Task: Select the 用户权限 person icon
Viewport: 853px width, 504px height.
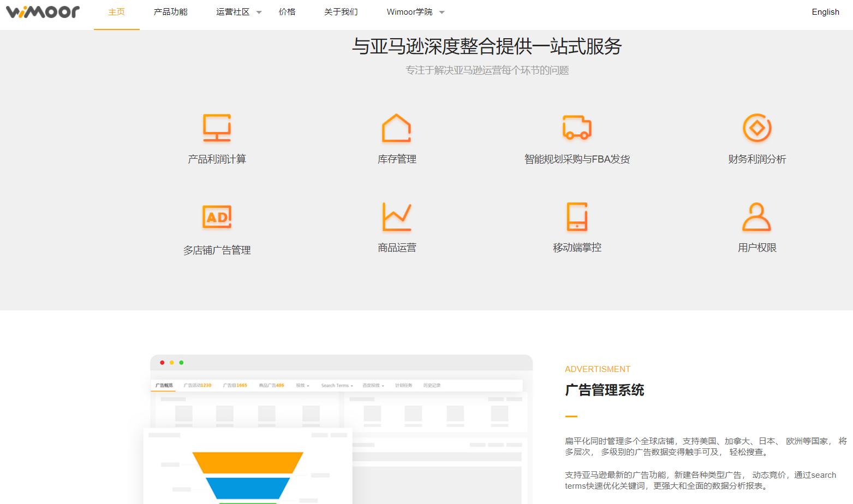Action: coord(757,216)
